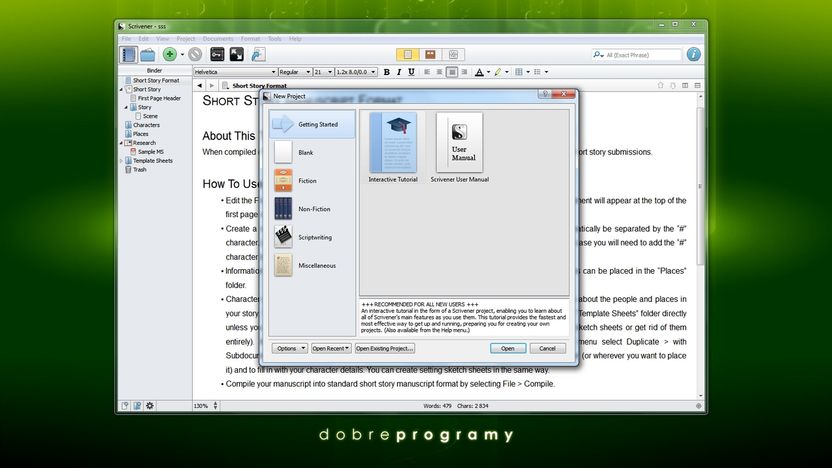Click the Open button in New Project
This screenshot has height=468, width=832.
508,349
